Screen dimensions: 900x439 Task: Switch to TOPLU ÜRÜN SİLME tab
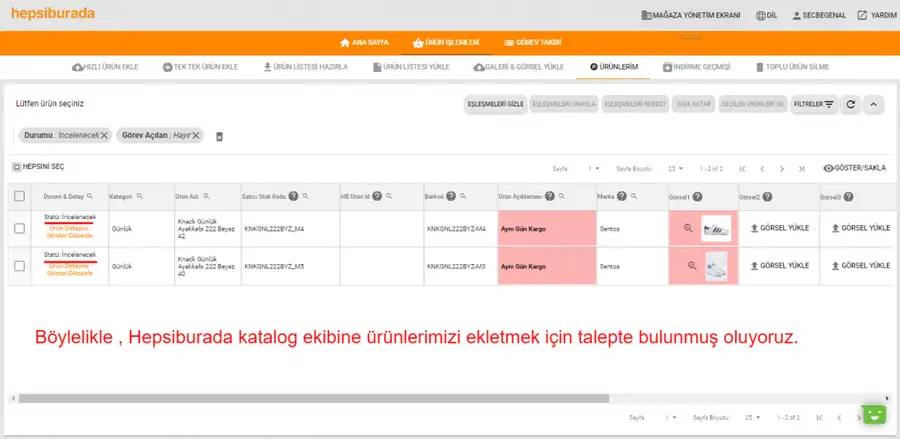tap(792, 67)
